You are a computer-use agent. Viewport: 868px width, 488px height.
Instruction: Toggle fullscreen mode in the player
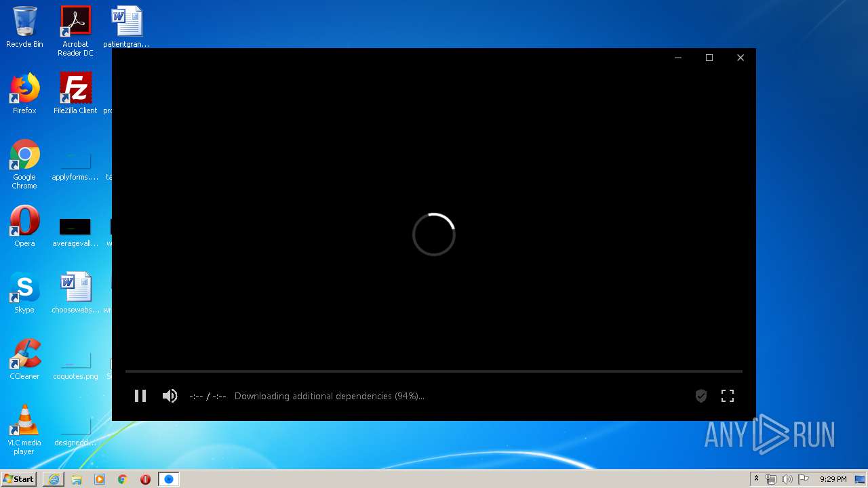point(728,396)
